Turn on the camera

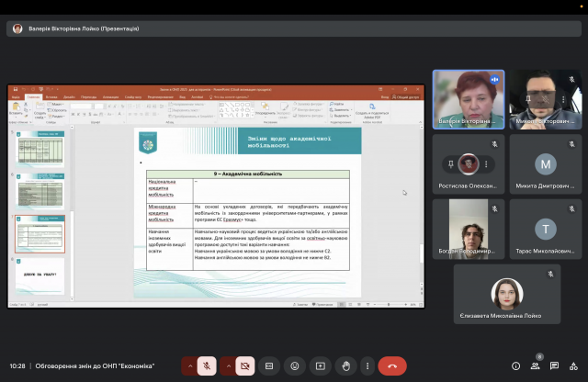coord(244,365)
